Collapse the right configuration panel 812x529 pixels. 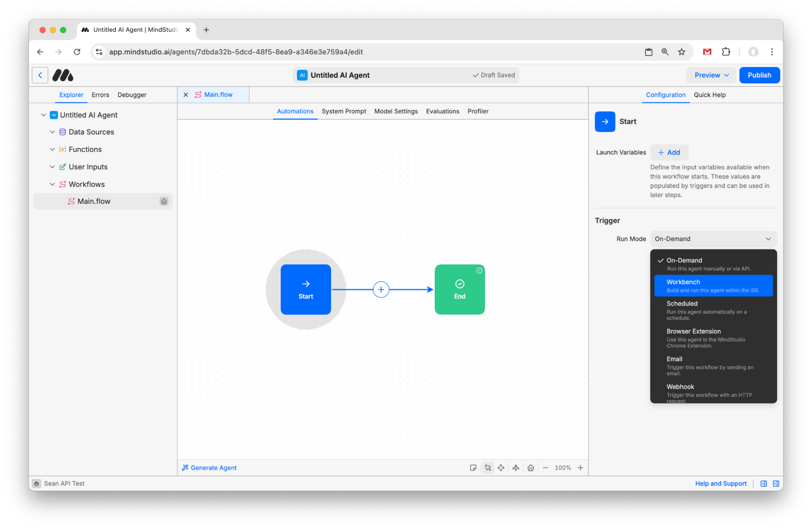click(x=776, y=483)
